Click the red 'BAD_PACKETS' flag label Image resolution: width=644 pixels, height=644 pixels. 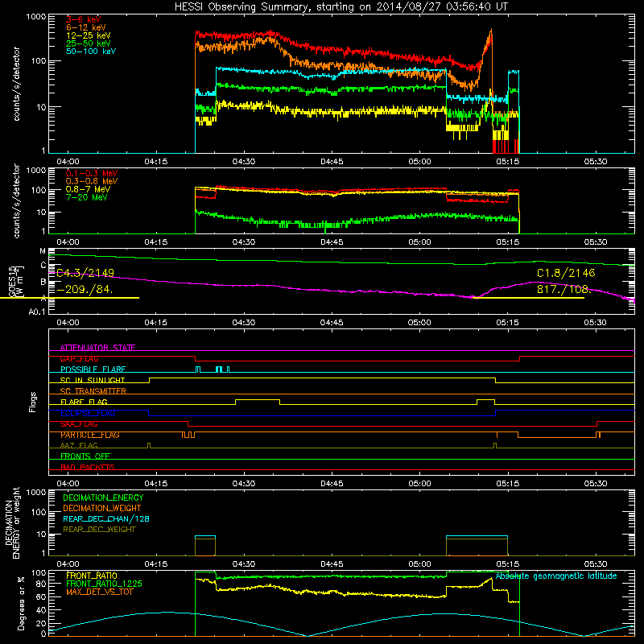pyautogui.click(x=88, y=467)
